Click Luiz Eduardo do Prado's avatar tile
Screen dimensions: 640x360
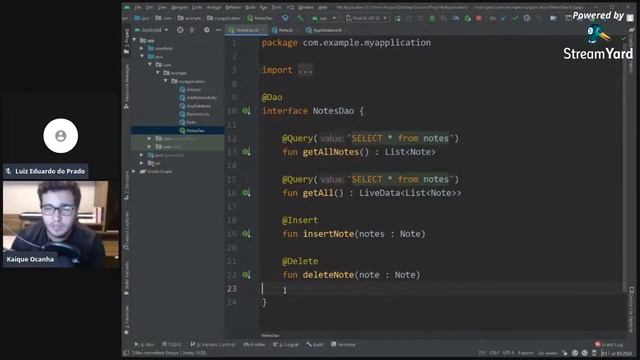(x=61, y=136)
